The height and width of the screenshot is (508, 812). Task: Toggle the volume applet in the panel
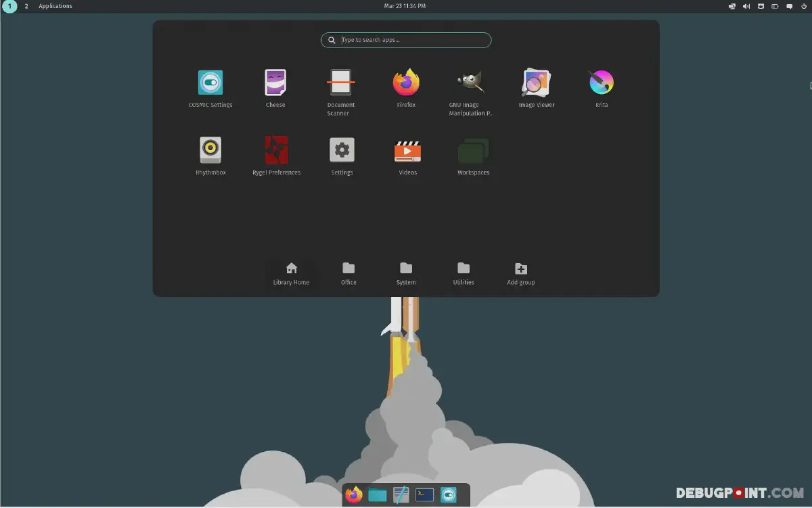click(746, 6)
